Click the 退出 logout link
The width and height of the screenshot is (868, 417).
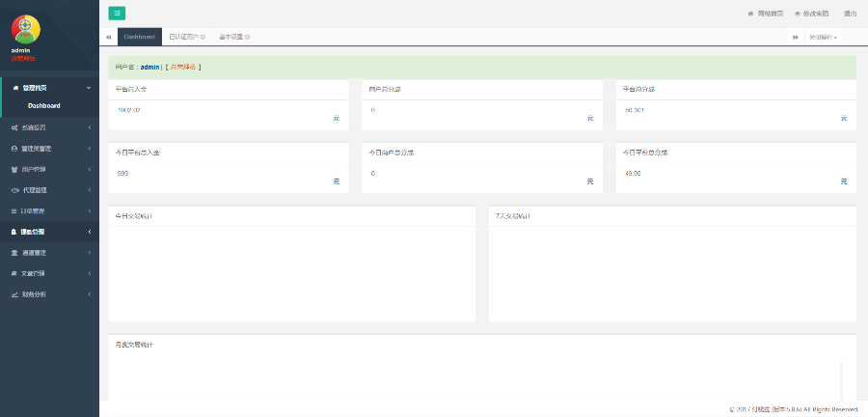850,14
